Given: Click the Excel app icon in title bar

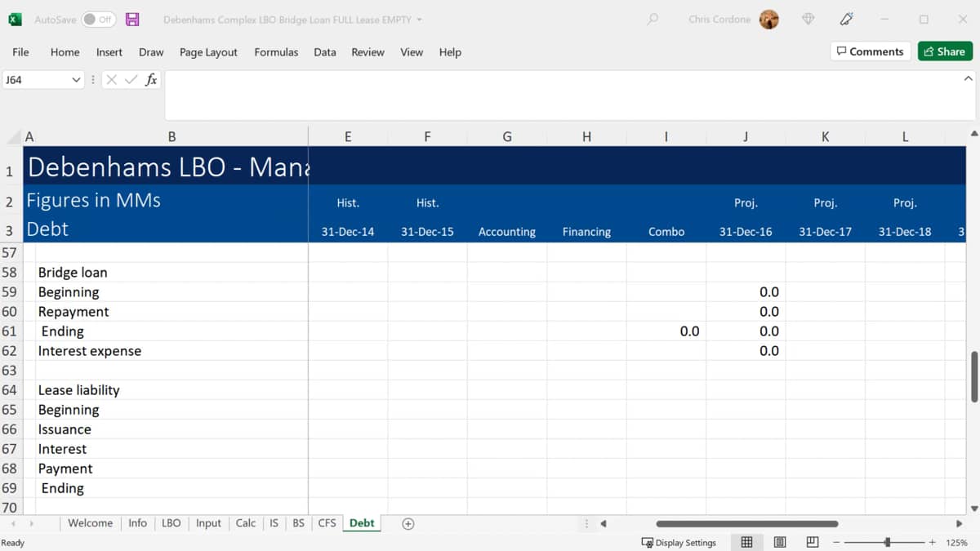Looking at the screenshot, I should [15, 20].
